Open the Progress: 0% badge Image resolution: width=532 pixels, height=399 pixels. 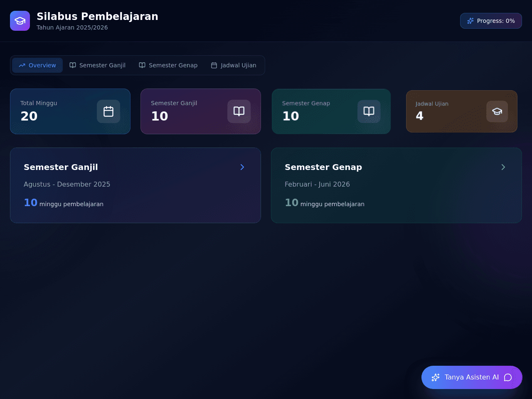pyautogui.click(x=491, y=21)
